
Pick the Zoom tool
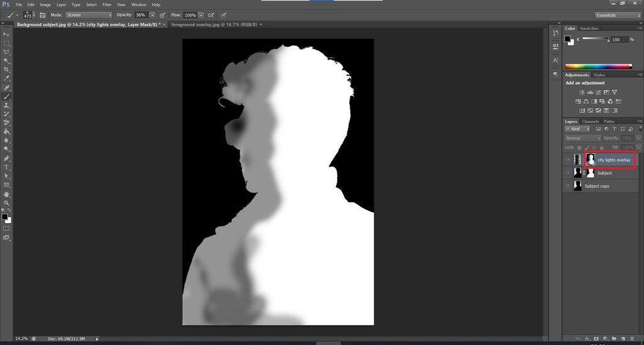click(6, 202)
